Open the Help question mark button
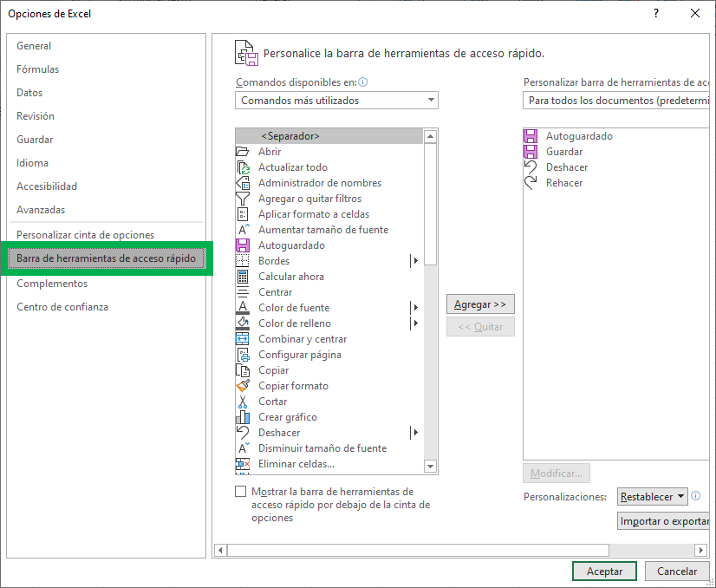The width and height of the screenshot is (716, 588). tap(656, 13)
